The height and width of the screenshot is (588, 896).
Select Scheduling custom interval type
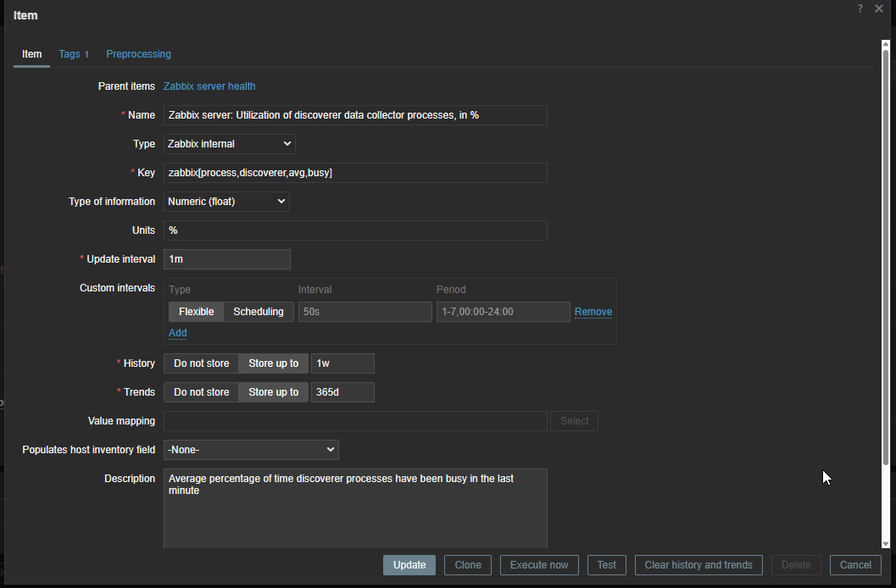point(259,312)
